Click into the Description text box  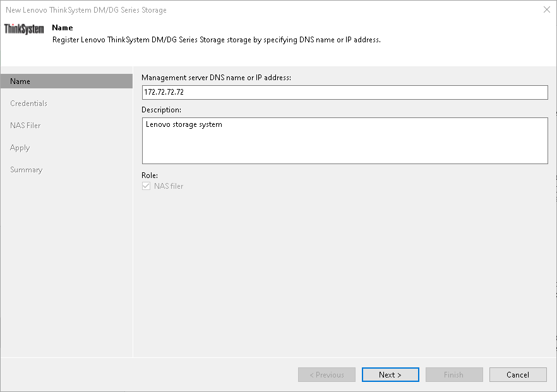point(345,141)
